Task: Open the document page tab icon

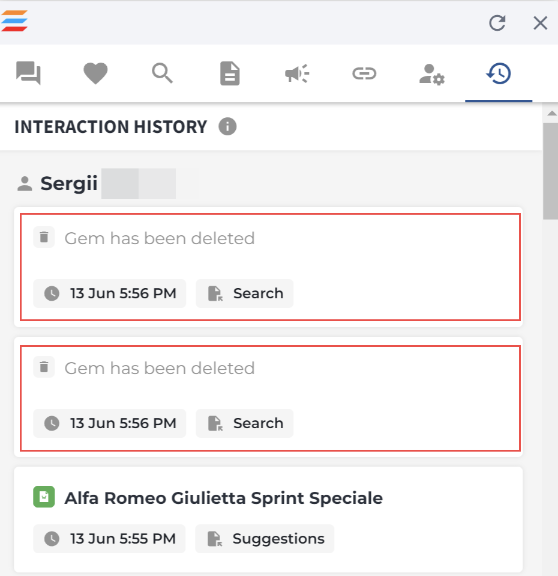Action: (230, 73)
